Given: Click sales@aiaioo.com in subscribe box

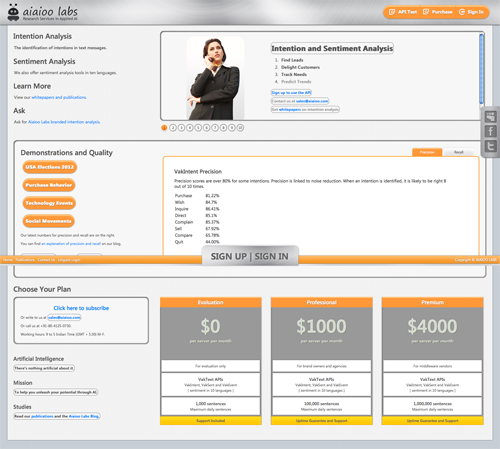Looking at the screenshot, I should 64,317.
